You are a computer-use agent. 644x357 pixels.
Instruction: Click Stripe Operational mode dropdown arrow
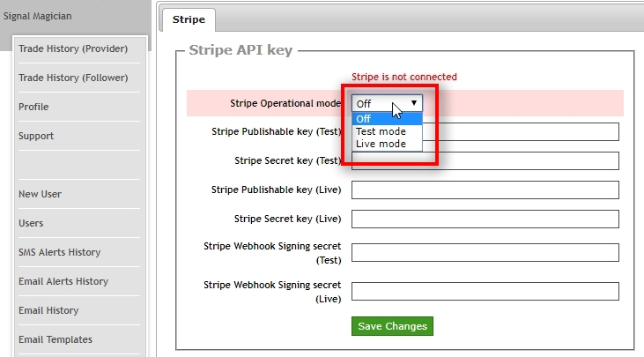(414, 103)
